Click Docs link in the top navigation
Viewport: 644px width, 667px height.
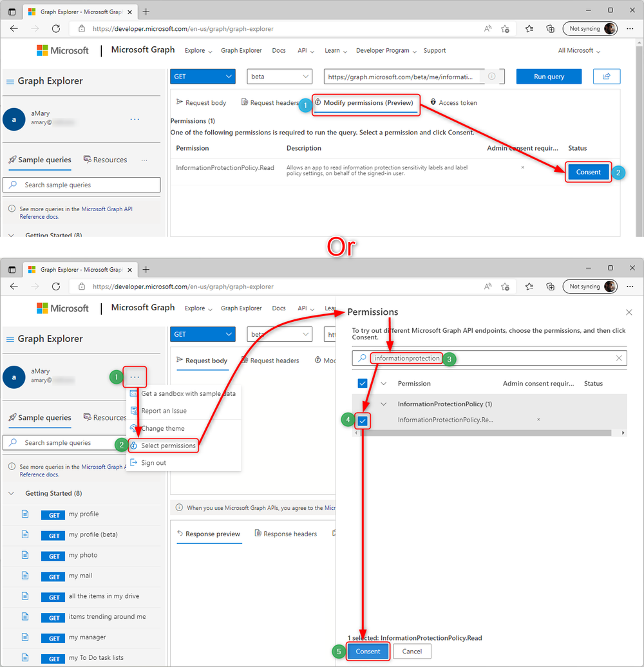point(279,50)
